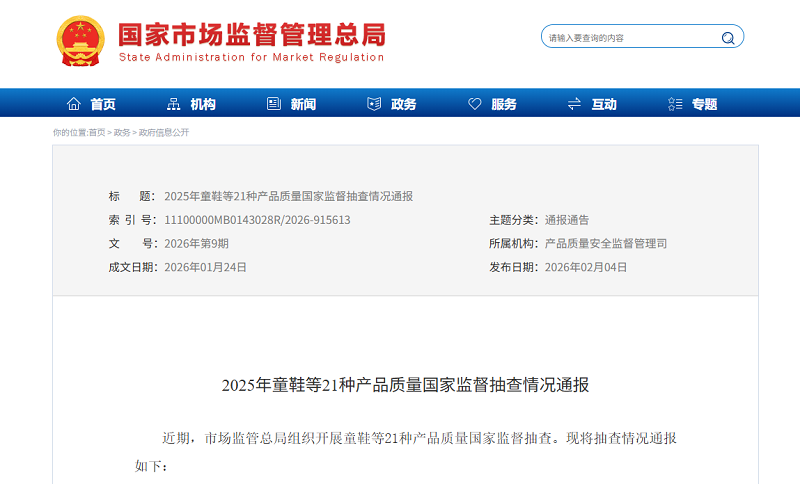
Task: Click the title value in the metadata box
Action: pyautogui.click(x=289, y=196)
